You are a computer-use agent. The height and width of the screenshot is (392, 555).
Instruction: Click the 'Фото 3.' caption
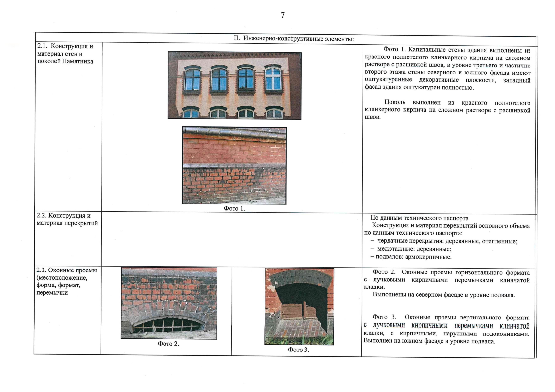298,350
